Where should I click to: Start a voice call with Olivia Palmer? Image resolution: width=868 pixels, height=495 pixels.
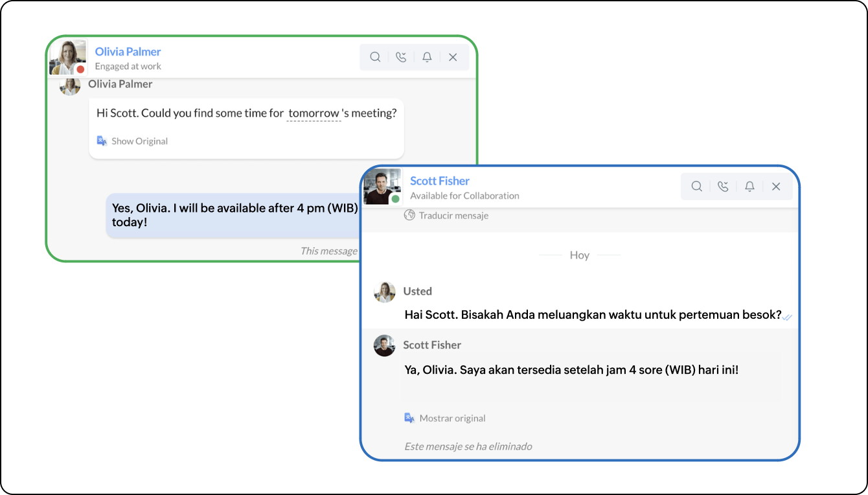click(x=401, y=57)
